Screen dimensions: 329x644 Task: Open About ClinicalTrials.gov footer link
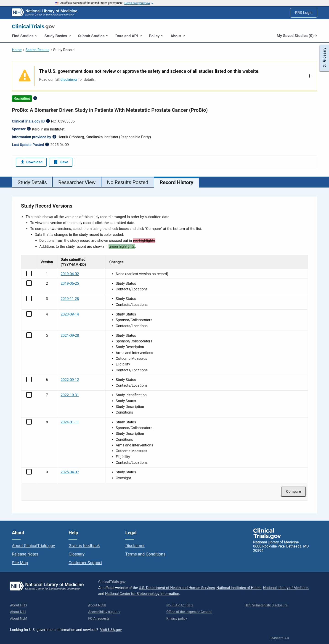pos(33,545)
